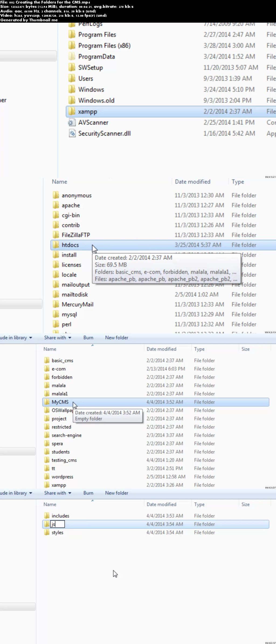The image size is (276, 644).
Task: Click Size column header above basic_cms listing
Action: [246, 349]
